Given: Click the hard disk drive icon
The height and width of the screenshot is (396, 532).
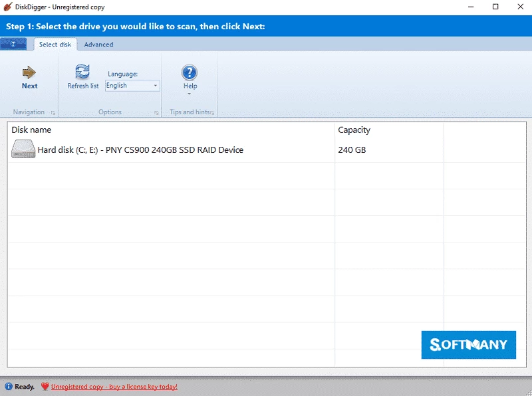Looking at the screenshot, I should tap(23, 149).
